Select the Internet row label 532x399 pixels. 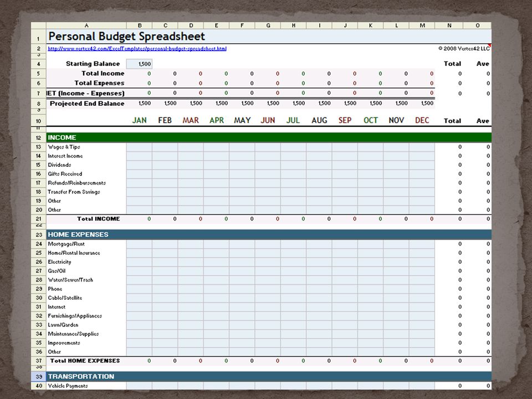click(57, 307)
